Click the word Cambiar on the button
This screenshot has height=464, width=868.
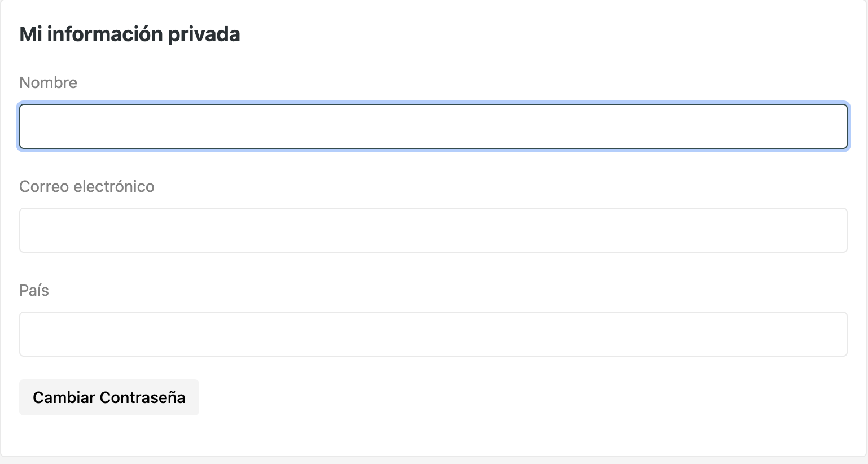point(64,397)
